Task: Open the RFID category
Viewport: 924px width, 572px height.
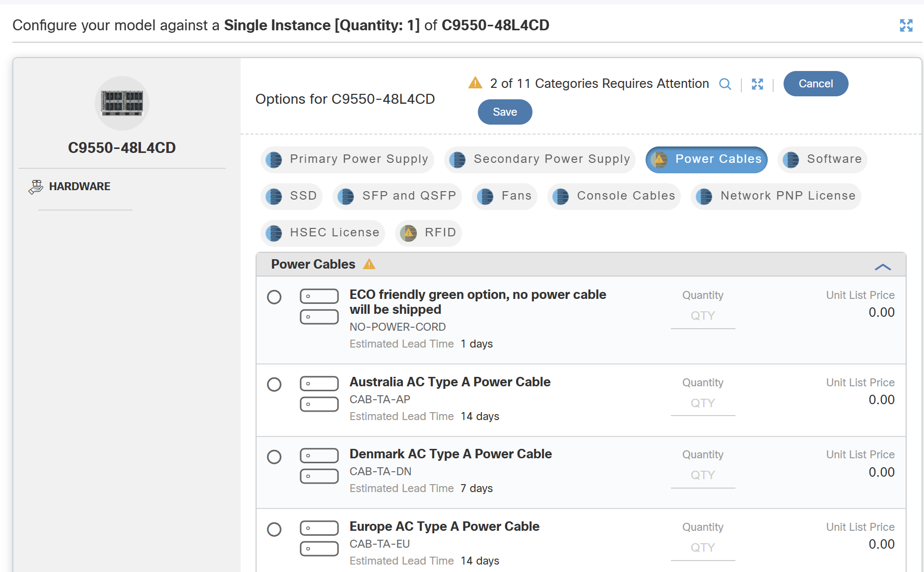Action: [428, 233]
